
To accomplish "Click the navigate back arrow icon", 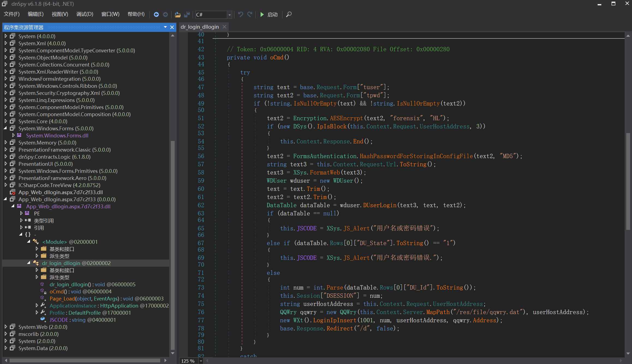I will [156, 14].
